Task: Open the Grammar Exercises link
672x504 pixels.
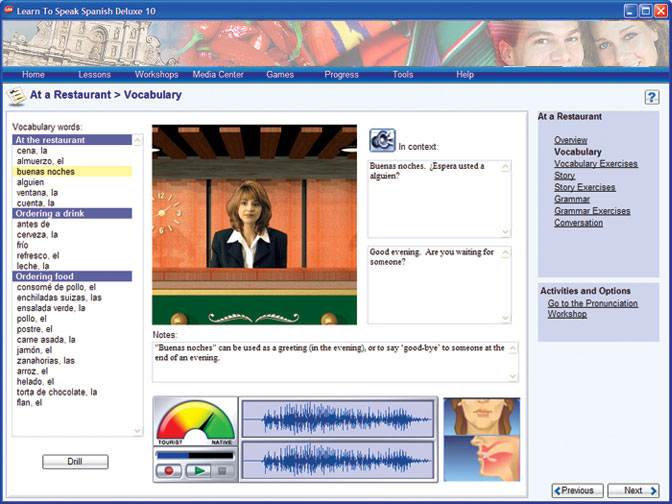Action: [592, 211]
